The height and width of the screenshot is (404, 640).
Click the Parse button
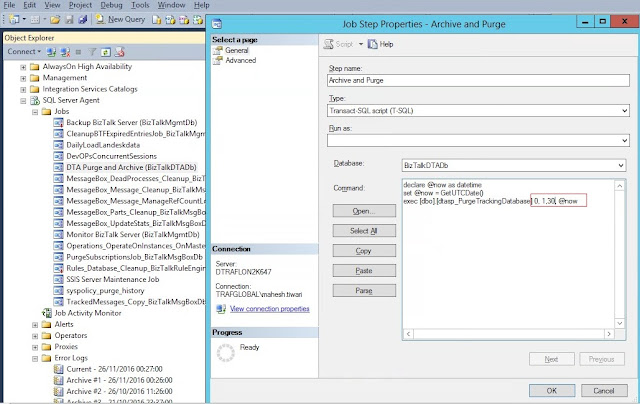(x=364, y=291)
